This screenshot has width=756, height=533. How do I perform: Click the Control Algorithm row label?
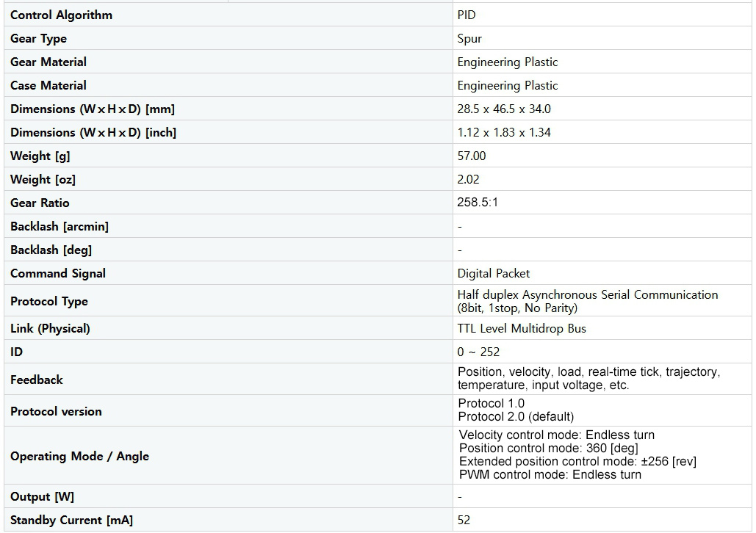61,15
